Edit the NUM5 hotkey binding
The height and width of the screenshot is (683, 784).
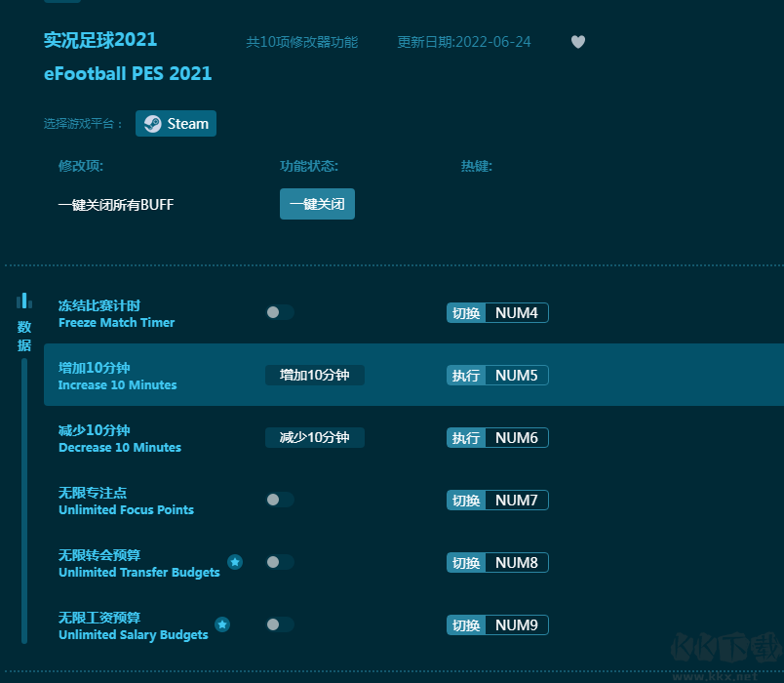516,376
